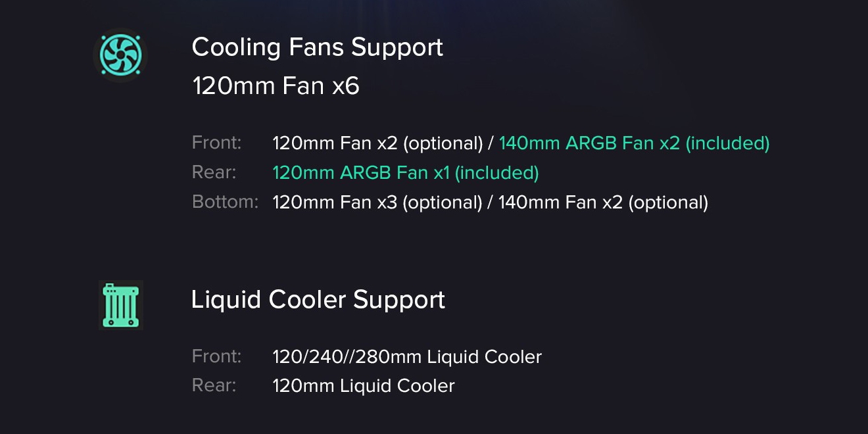Select the 120mm Fan x2 (optional) text
The width and height of the screenshot is (868, 434).
(x=377, y=143)
